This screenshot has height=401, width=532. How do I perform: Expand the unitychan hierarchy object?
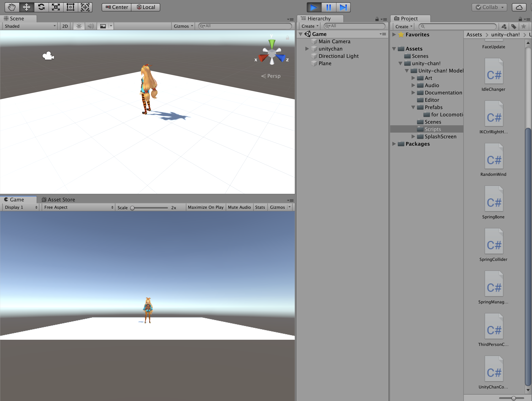[307, 49]
